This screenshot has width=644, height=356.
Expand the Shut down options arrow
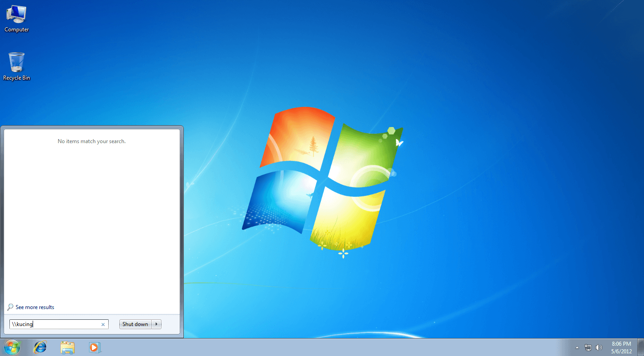(156, 324)
